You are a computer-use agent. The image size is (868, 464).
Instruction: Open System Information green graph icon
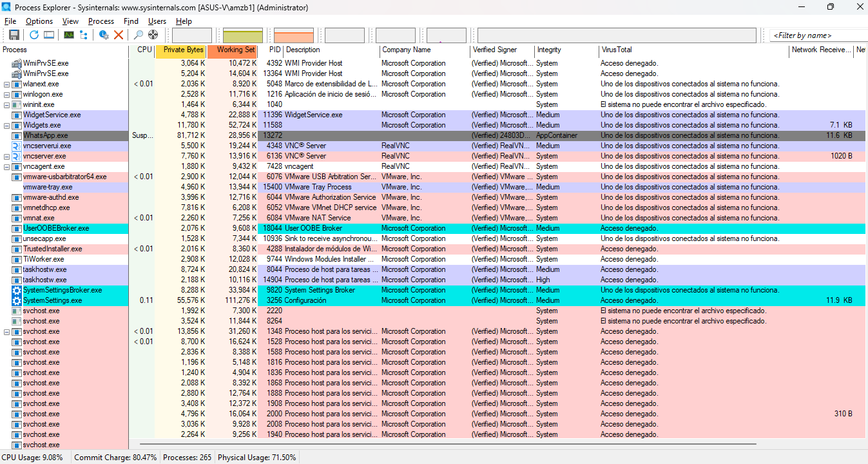(x=69, y=35)
